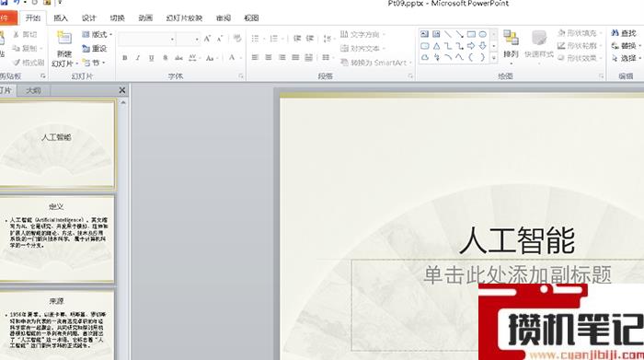Screen dimensions: 644x360
Task: Click decrease list level indent icon
Action: (x=297, y=39)
